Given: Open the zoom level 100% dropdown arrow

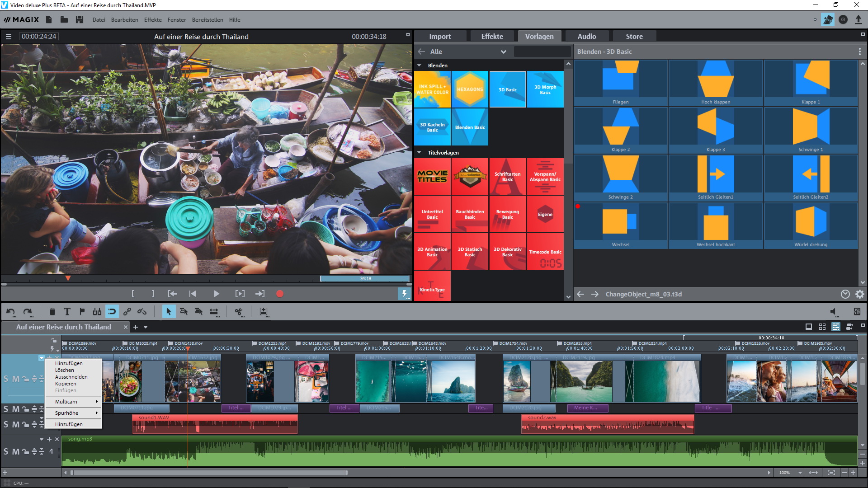Looking at the screenshot, I should (800, 473).
